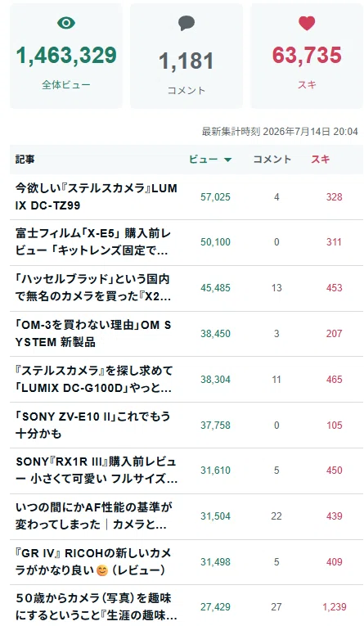
Task: Click the sort arrow next to ビュー
Action: click(x=228, y=160)
